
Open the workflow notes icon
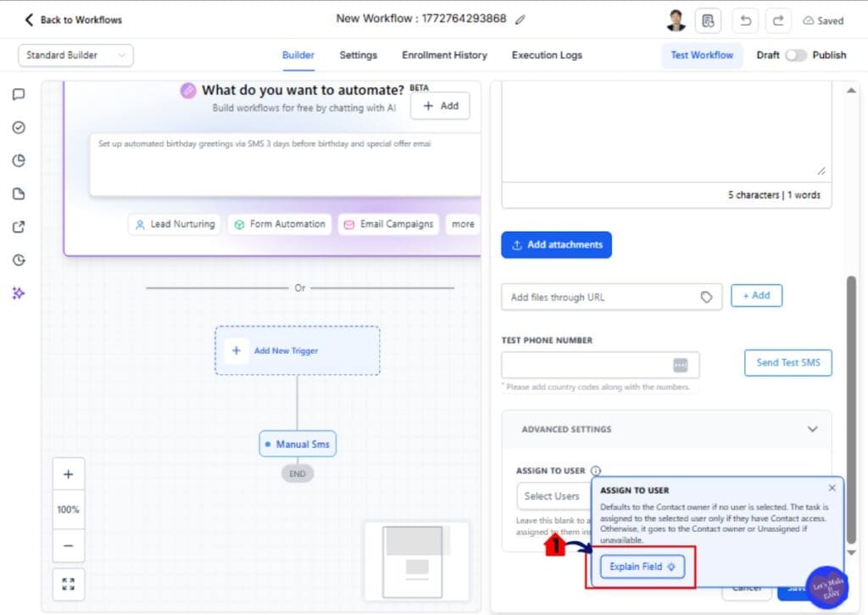coord(708,20)
